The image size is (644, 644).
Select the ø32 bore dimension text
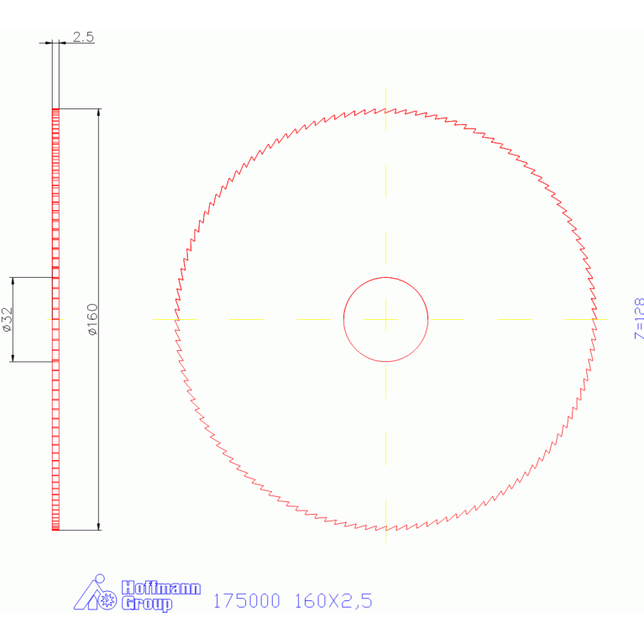pyautogui.click(x=7, y=319)
